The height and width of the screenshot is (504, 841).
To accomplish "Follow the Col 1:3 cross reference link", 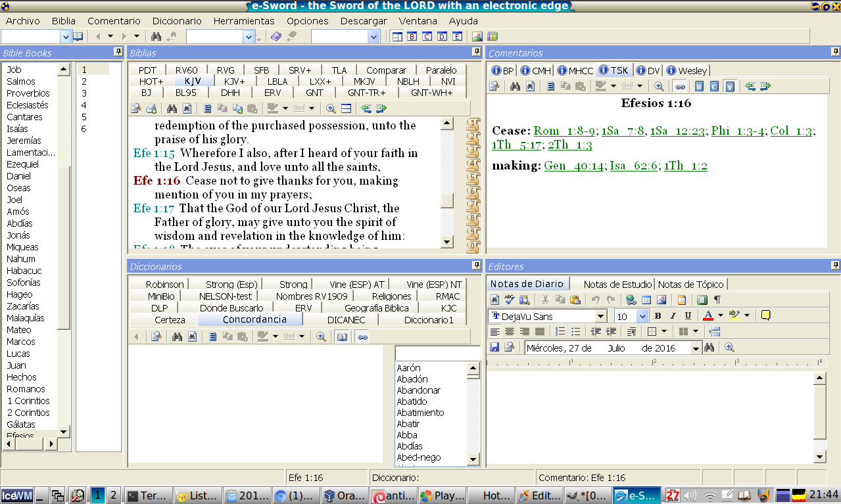I will [x=792, y=131].
